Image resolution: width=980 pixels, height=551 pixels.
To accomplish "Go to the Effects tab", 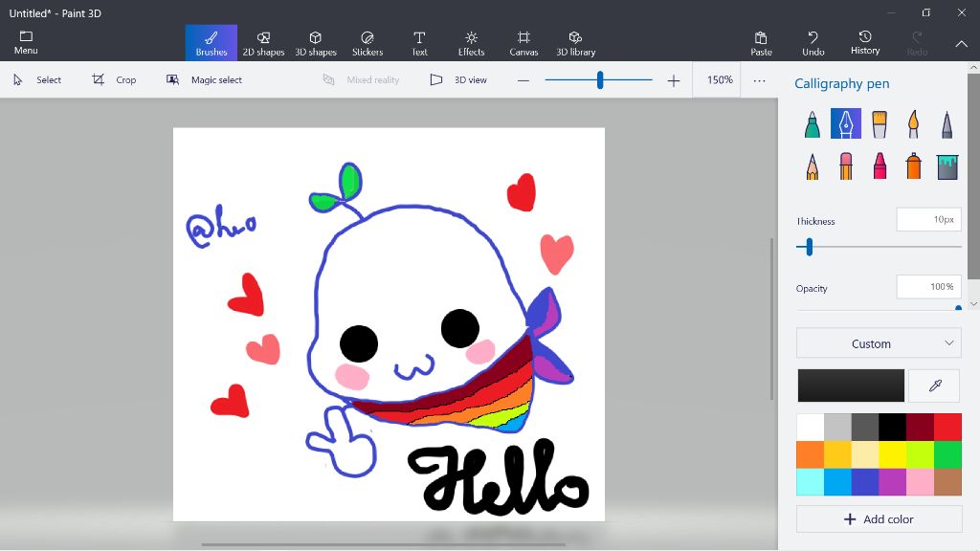I will pos(471,43).
